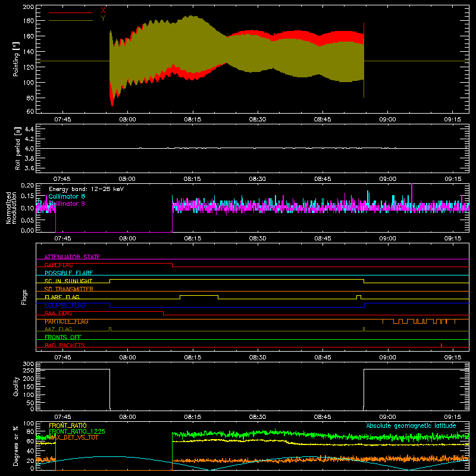Screen dimensions: 476x476
Task: Click the 60 tick on the Pointing axis
Action: point(30,111)
